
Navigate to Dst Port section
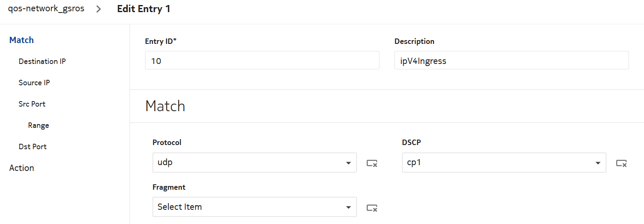pyautogui.click(x=33, y=147)
